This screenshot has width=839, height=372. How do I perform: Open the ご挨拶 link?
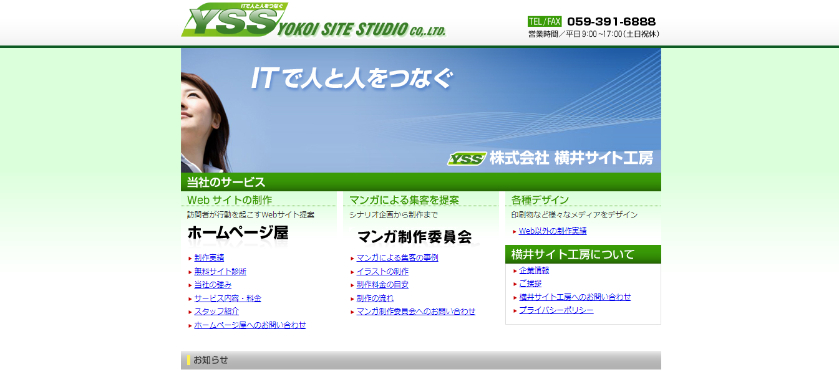coord(530,284)
